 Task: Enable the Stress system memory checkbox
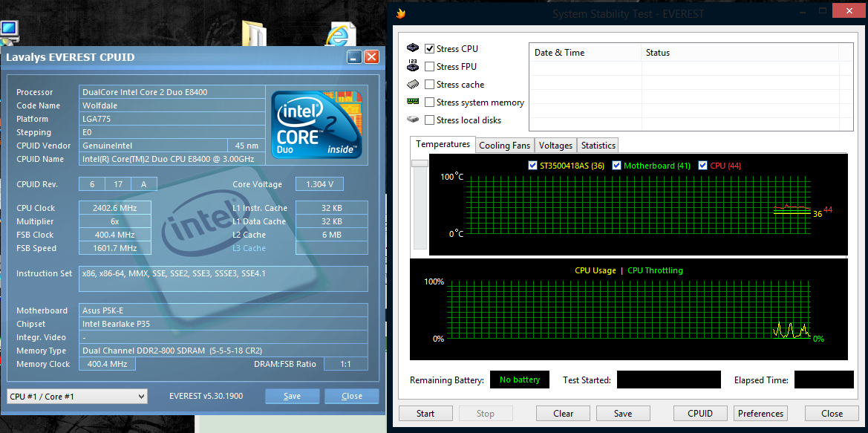click(429, 102)
